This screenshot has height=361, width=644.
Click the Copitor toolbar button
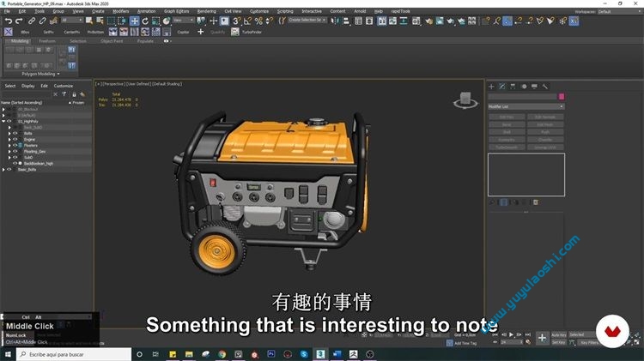(x=183, y=32)
